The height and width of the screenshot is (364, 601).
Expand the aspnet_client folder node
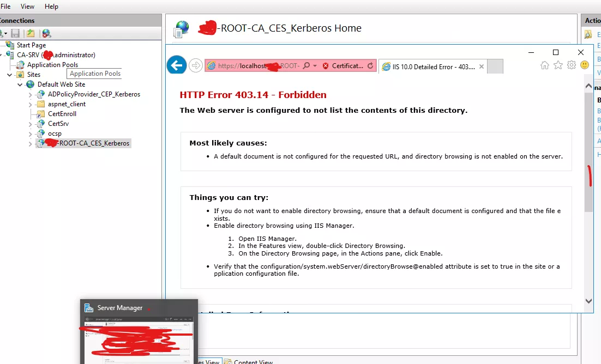(31, 104)
